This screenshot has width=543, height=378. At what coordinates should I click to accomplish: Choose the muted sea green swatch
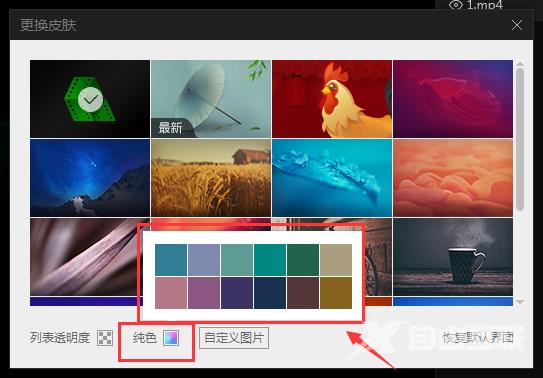tap(237, 260)
